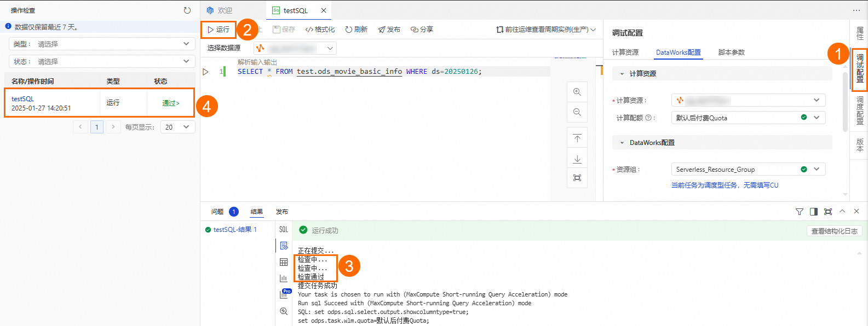
Task: Open the 属性 side panel
Action: coord(860,33)
